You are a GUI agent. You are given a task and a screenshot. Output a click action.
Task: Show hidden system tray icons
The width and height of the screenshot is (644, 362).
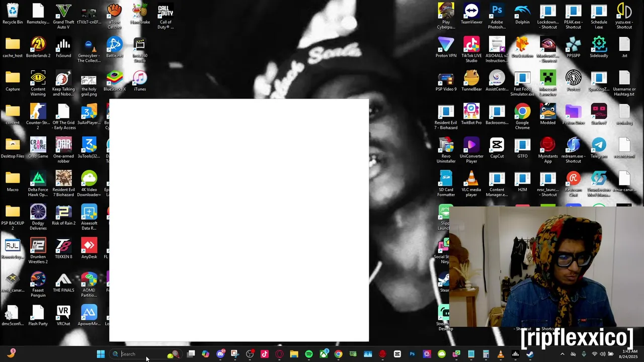[x=562, y=354]
